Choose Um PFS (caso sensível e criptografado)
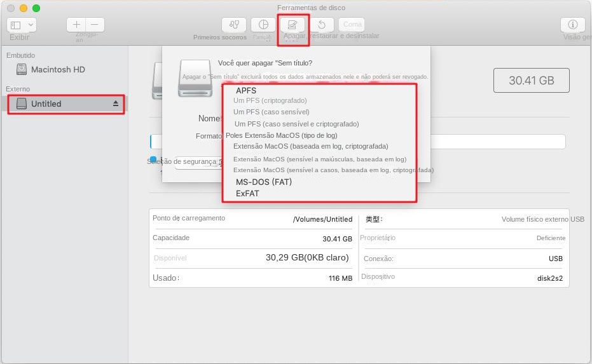The image size is (592, 364). (297, 124)
